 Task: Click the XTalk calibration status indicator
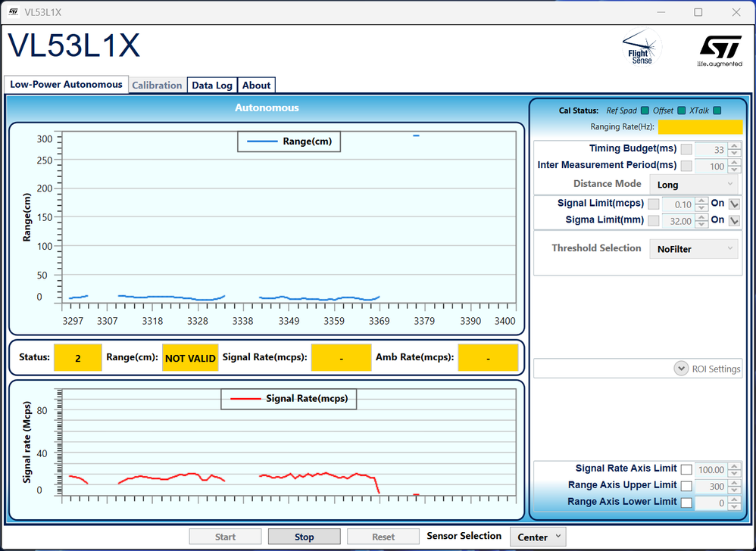pos(717,111)
